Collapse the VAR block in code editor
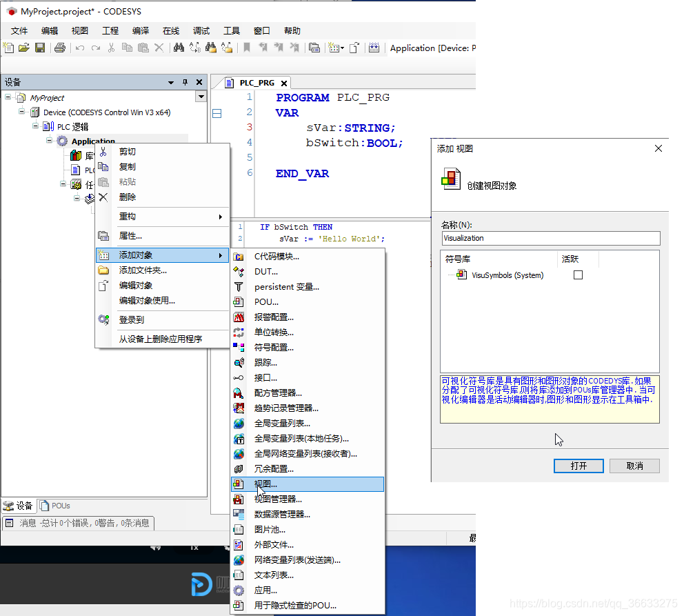684x616 pixels. click(217, 113)
